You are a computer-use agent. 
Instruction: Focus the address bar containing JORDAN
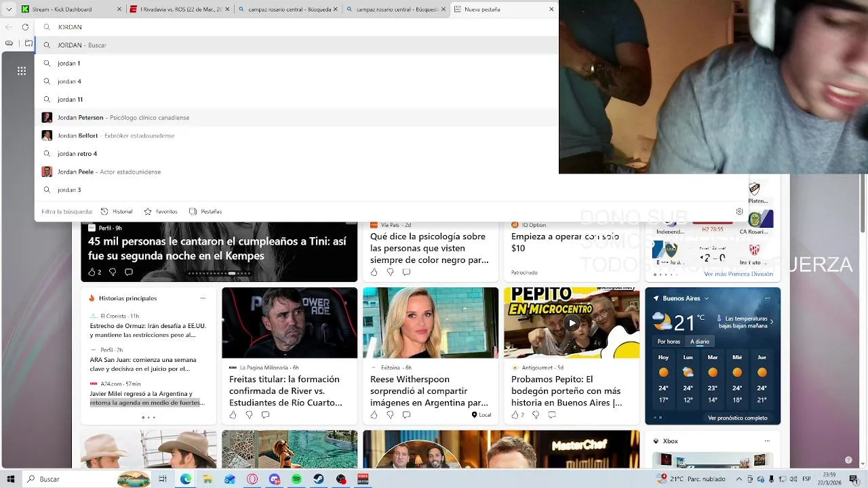click(x=296, y=27)
